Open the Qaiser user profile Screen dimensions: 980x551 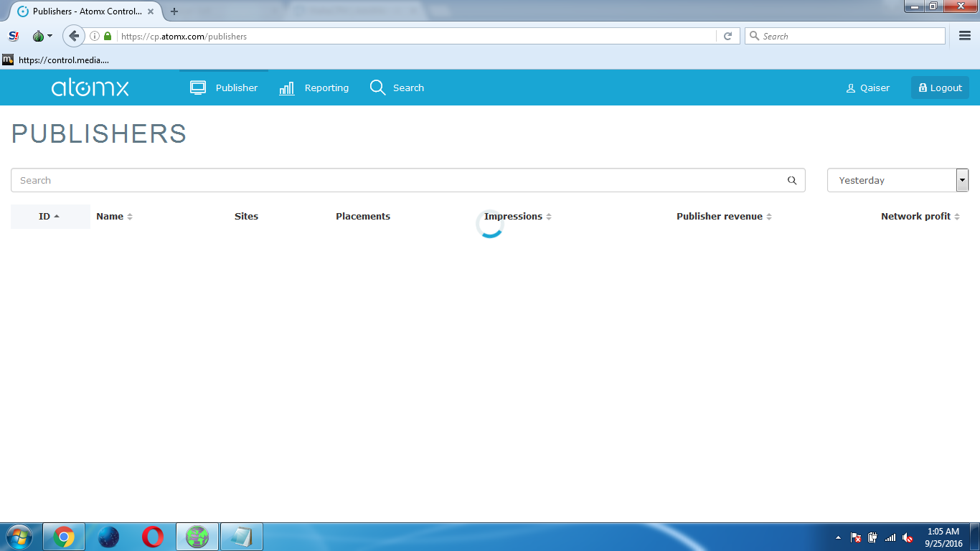coord(868,88)
